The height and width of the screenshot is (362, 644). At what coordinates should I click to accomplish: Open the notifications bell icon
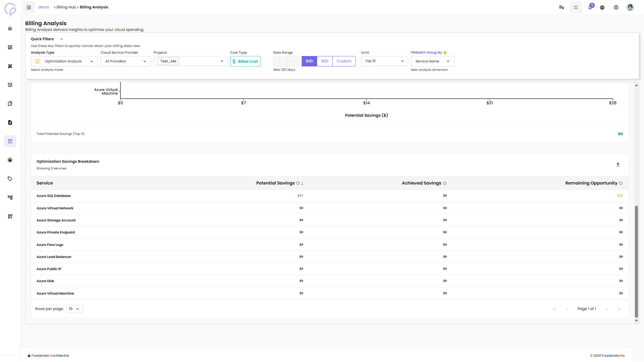pos(590,7)
